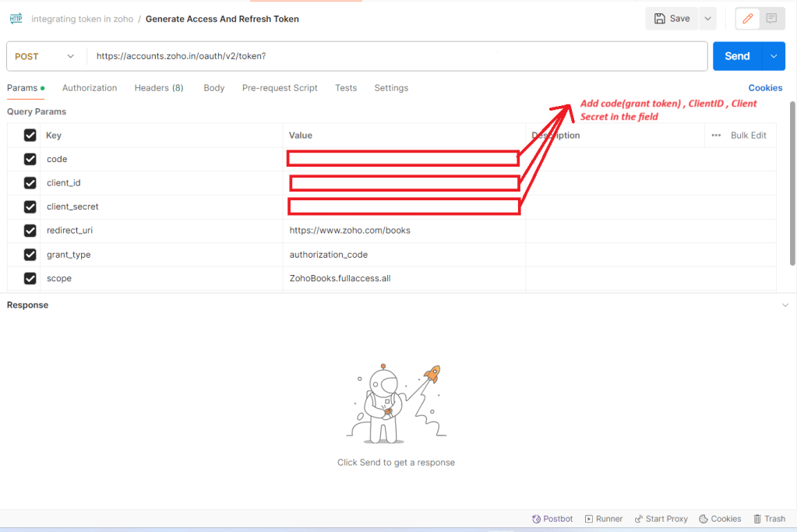Click Start Proxy in the footer
Screen dimensions: 797x532
[661, 519]
